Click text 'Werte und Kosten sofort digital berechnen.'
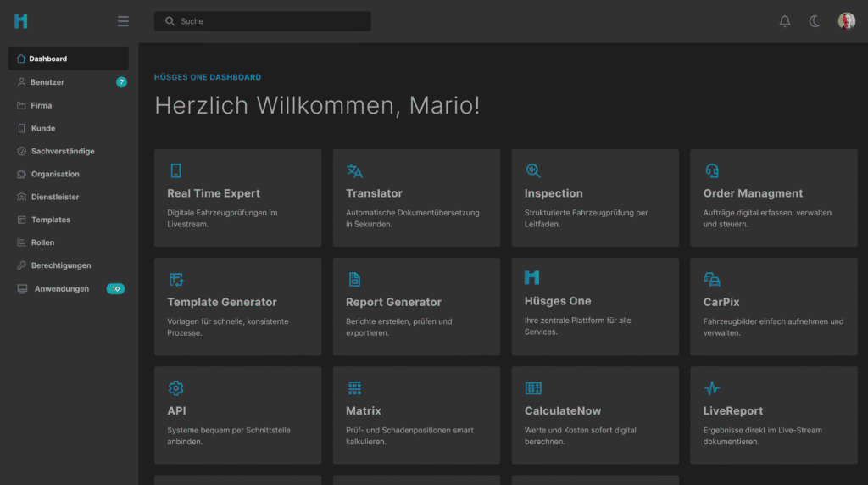Viewport: 868px width, 485px height. click(580, 436)
